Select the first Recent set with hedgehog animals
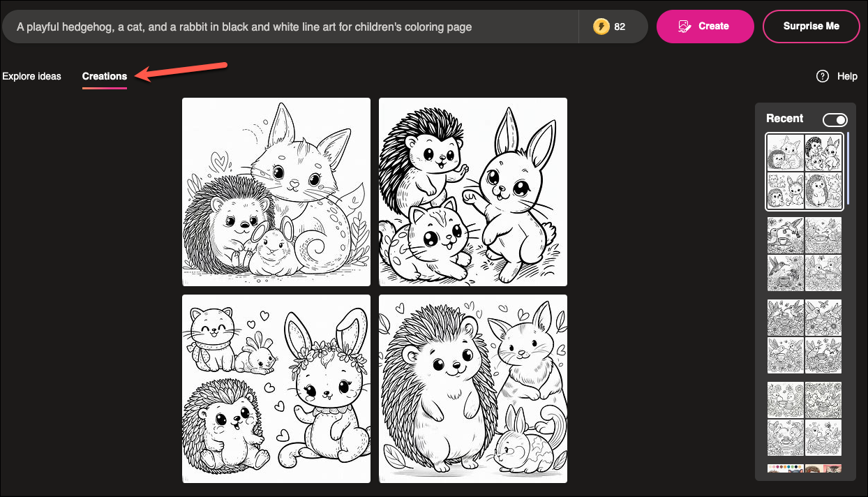 click(x=805, y=172)
